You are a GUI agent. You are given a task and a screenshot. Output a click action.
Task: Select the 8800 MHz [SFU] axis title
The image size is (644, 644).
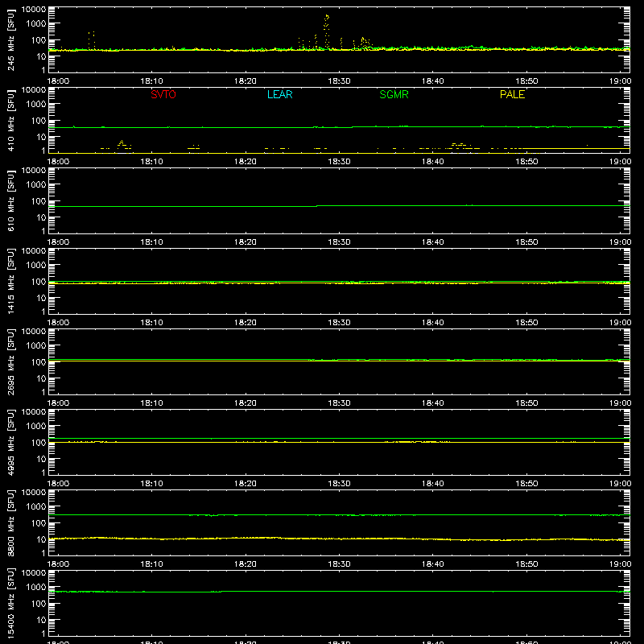[11, 522]
